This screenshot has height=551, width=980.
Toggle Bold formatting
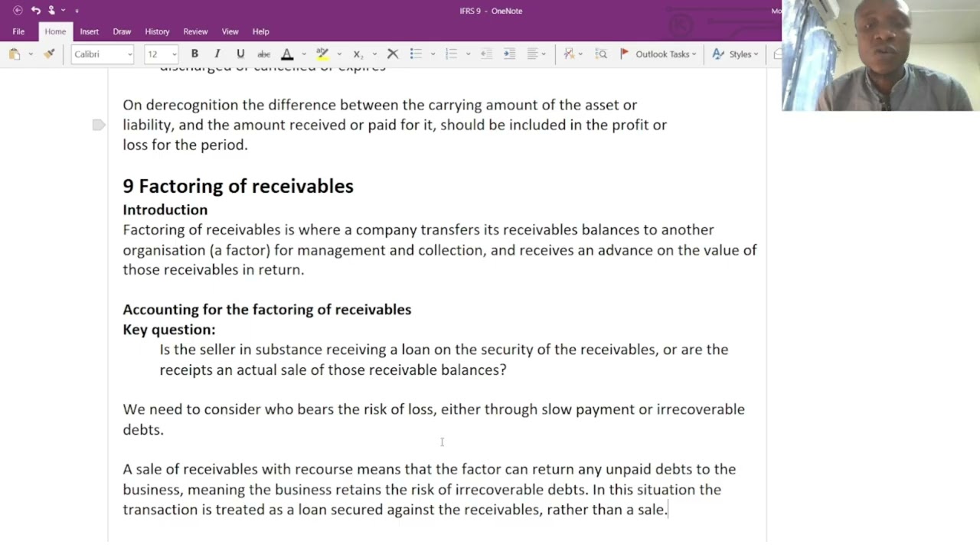194,54
